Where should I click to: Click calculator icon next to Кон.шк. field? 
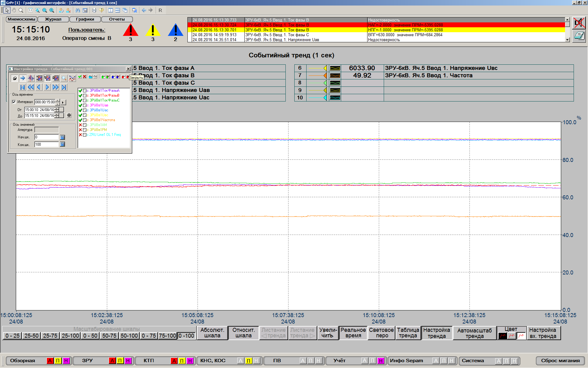coord(62,144)
